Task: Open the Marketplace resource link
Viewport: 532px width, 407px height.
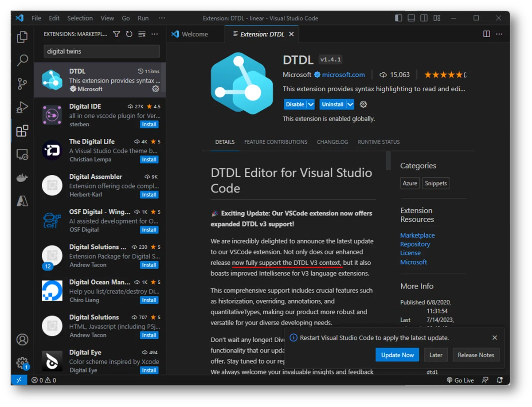Action: (417, 235)
